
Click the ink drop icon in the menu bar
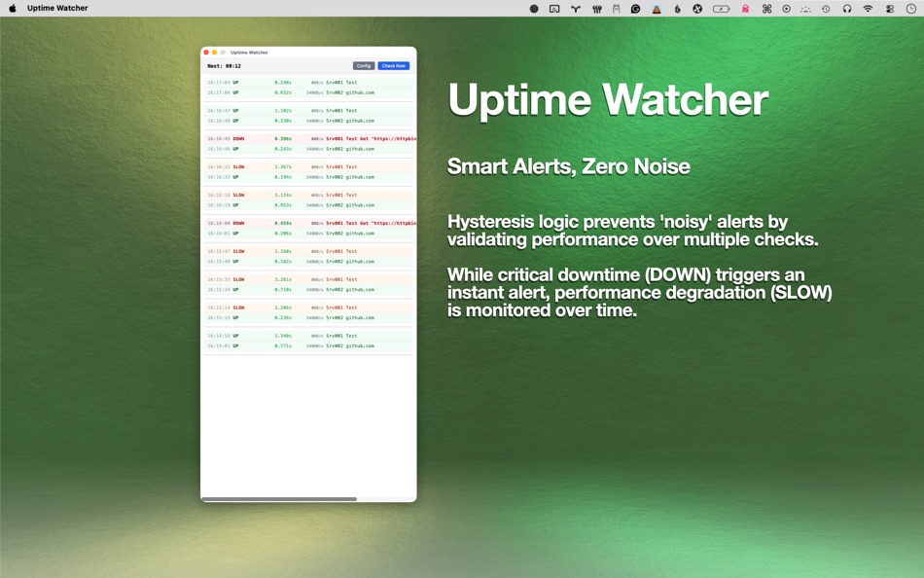point(677,8)
